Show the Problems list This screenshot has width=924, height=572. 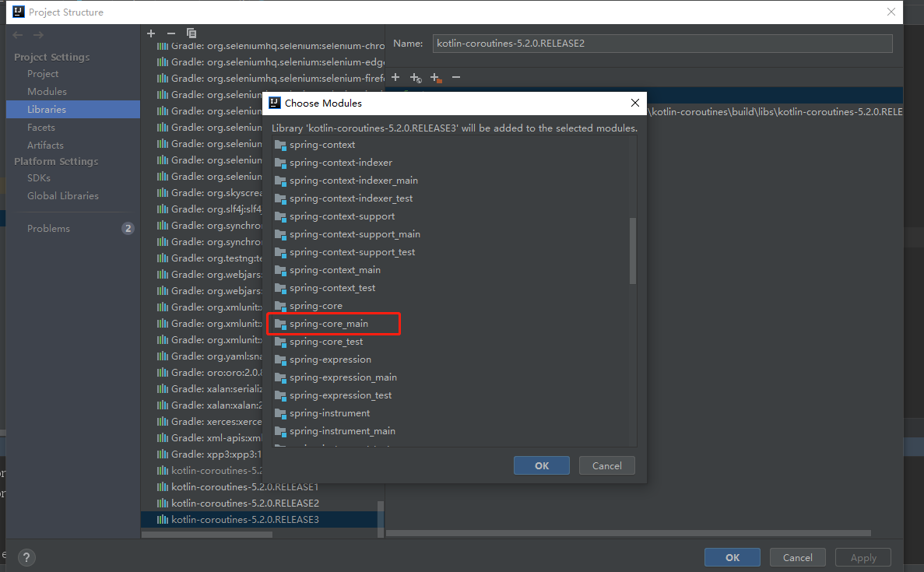tap(48, 229)
